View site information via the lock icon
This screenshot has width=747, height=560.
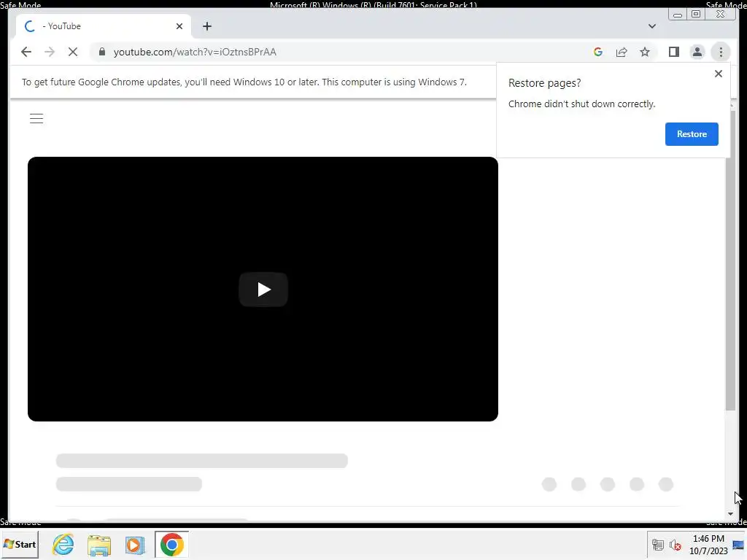tap(101, 52)
